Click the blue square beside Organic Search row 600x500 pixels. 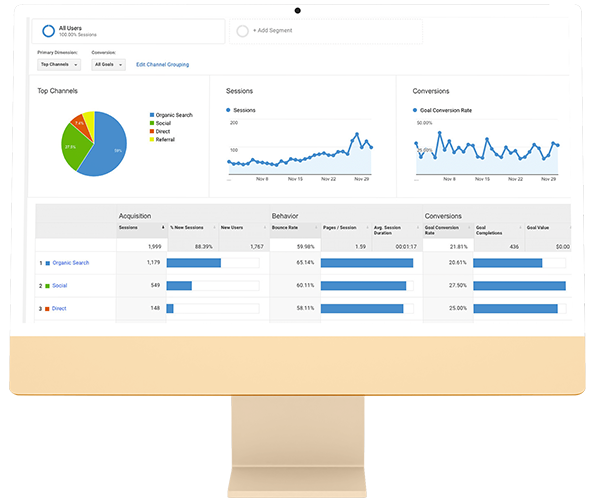point(46,263)
